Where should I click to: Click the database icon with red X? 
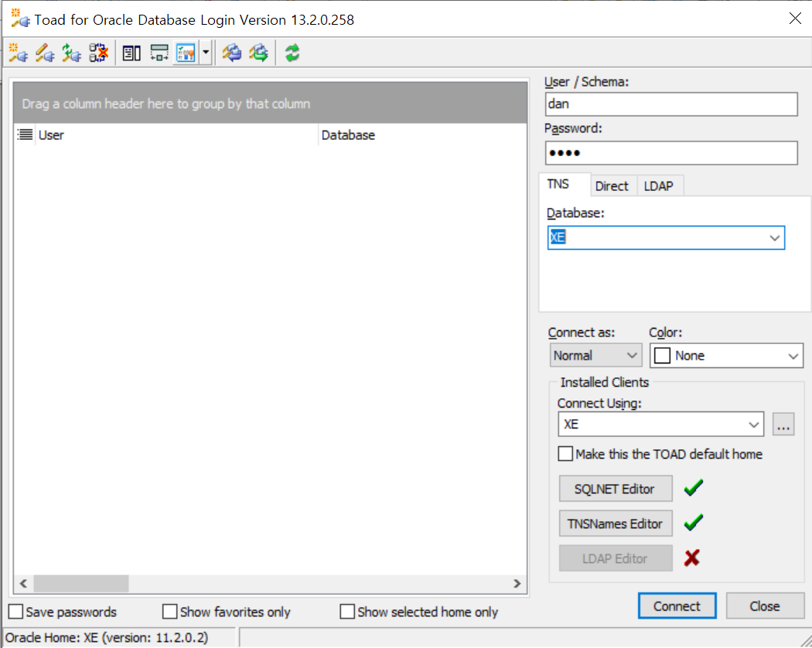click(98, 53)
